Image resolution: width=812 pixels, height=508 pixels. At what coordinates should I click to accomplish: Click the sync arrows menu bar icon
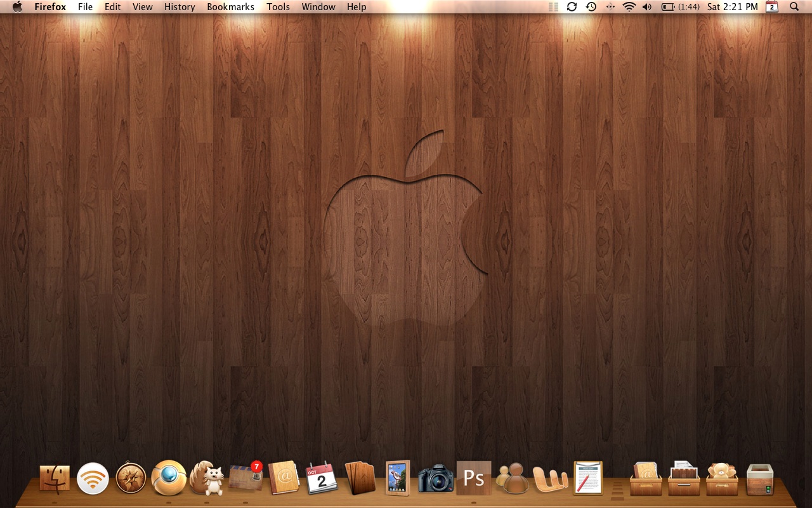[572, 7]
